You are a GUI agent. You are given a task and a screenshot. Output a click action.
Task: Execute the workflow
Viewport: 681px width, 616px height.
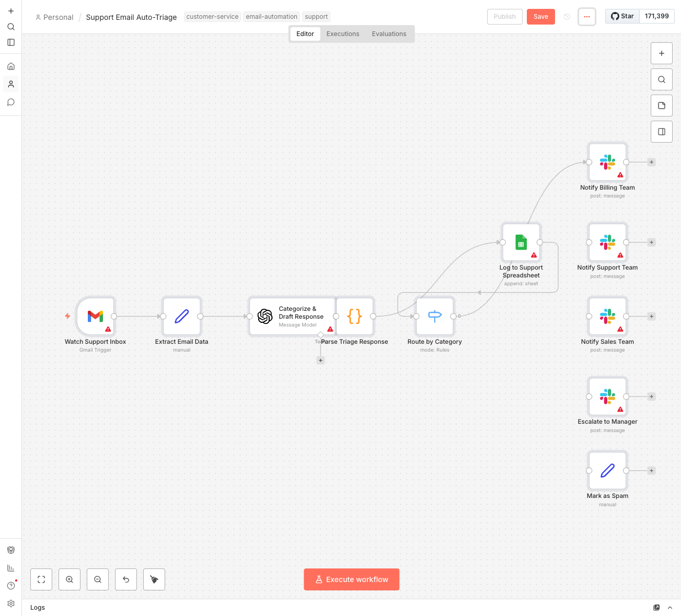[x=351, y=579]
